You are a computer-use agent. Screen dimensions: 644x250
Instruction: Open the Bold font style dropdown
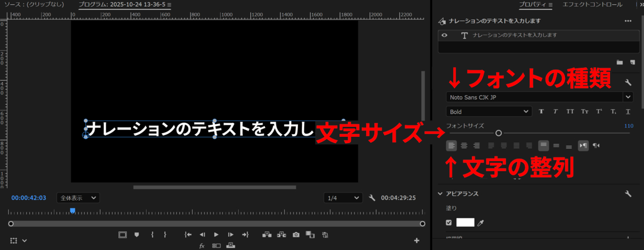[x=489, y=112]
